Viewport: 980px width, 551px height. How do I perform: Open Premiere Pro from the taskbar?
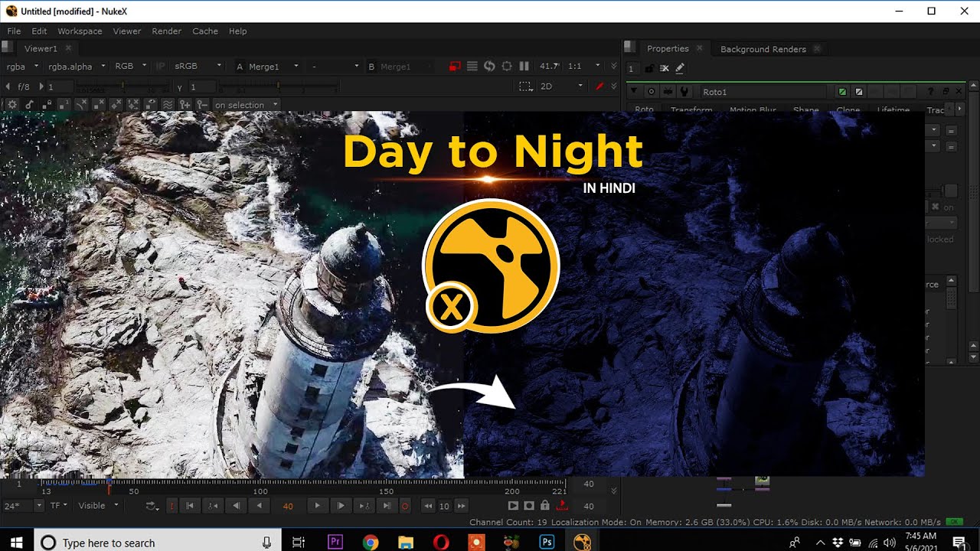[x=335, y=542]
